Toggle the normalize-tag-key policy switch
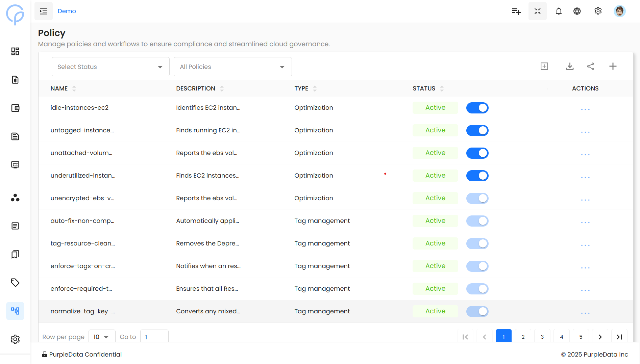This screenshot has height=364, width=640. (x=477, y=311)
